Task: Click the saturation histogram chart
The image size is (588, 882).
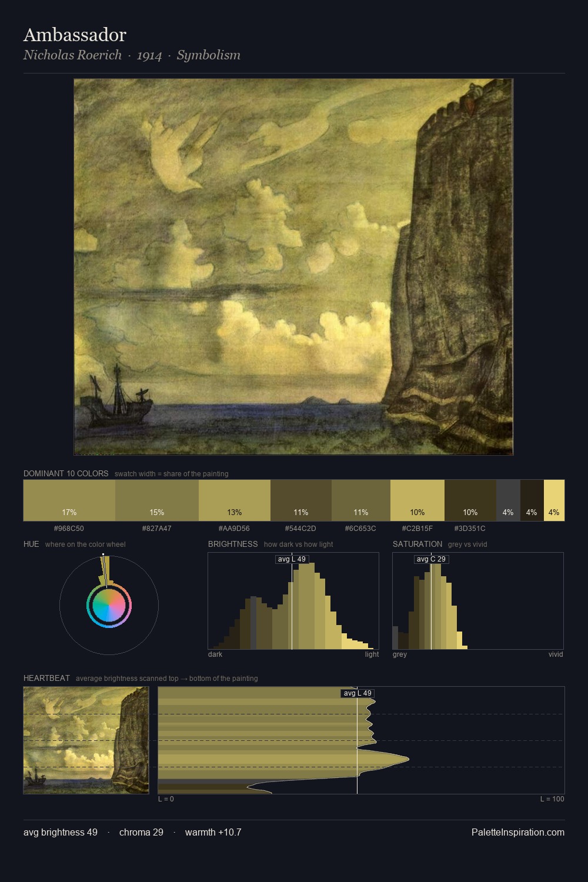Action: [x=478, y=601]
